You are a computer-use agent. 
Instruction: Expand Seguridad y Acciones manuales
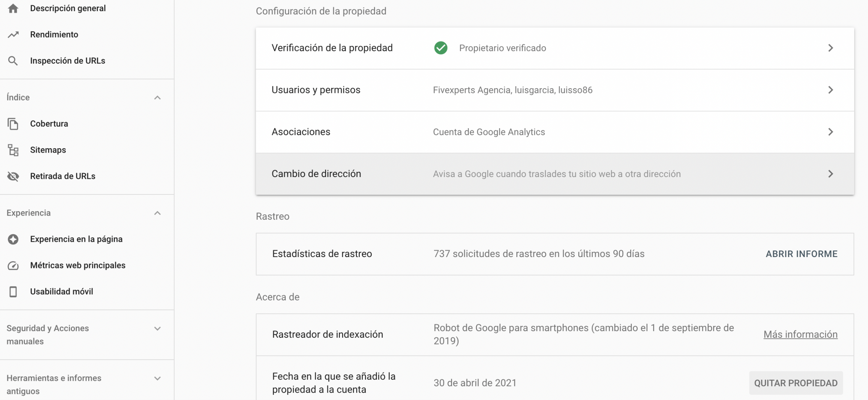[158, 329]
